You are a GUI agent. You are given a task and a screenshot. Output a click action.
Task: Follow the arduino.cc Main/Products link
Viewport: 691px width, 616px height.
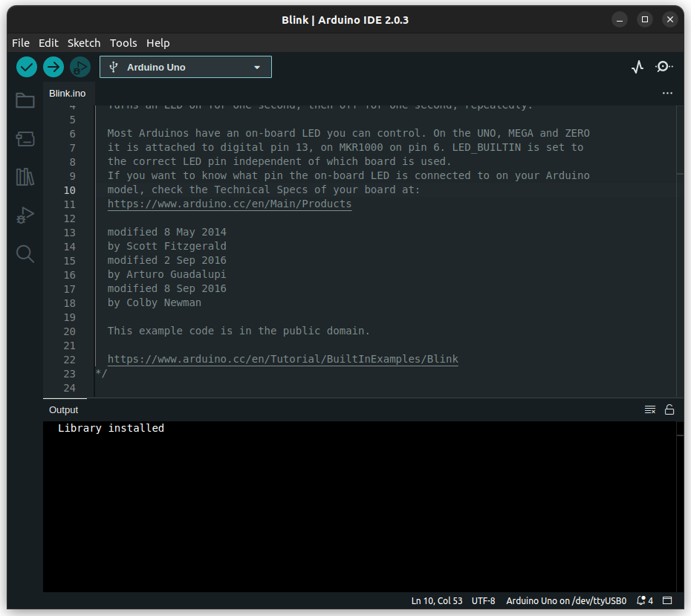pos(230,204)
